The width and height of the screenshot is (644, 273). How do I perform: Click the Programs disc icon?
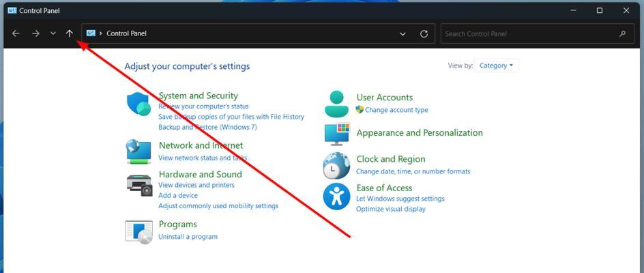click(x=138, y=232)
